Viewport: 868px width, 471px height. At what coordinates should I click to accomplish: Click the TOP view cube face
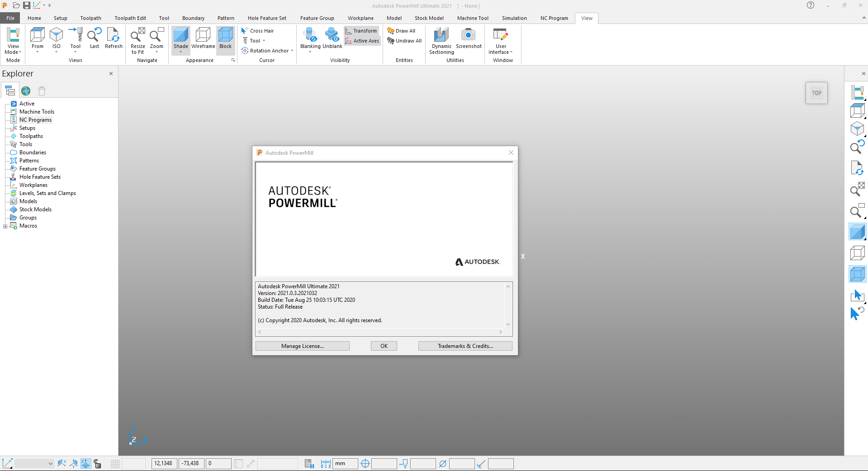[x=816, y=93]
